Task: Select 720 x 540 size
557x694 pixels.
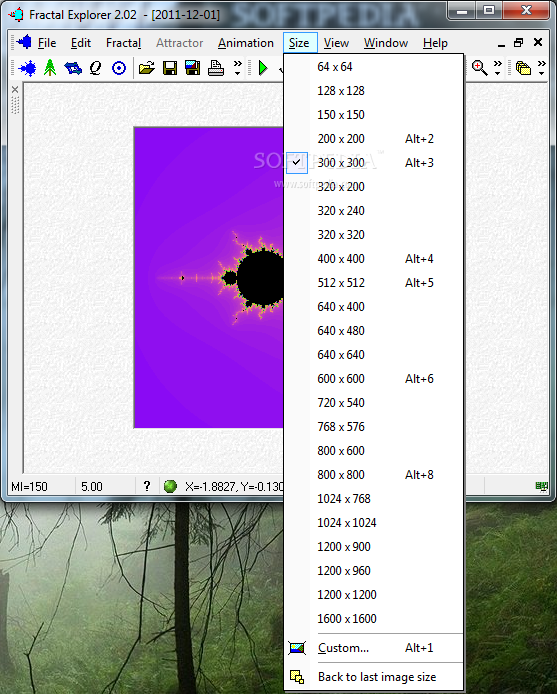Action: pos(374,402)
